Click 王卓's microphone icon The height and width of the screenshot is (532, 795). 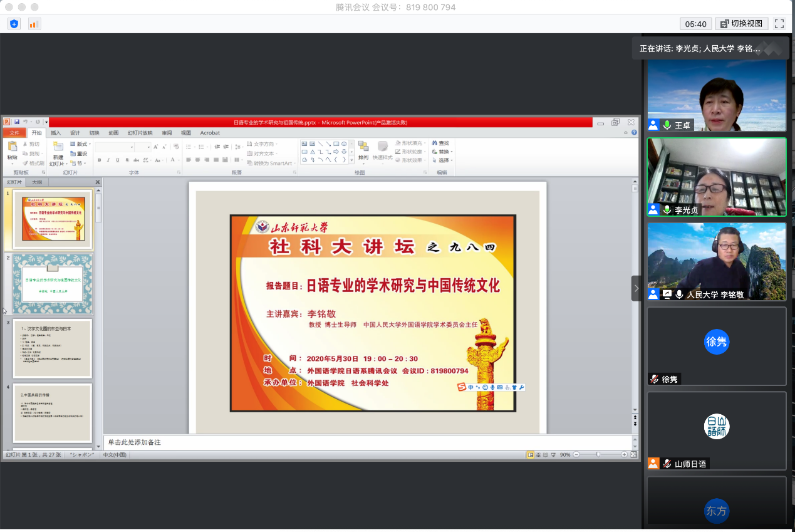pyautogui.click(x=667, y=125)
